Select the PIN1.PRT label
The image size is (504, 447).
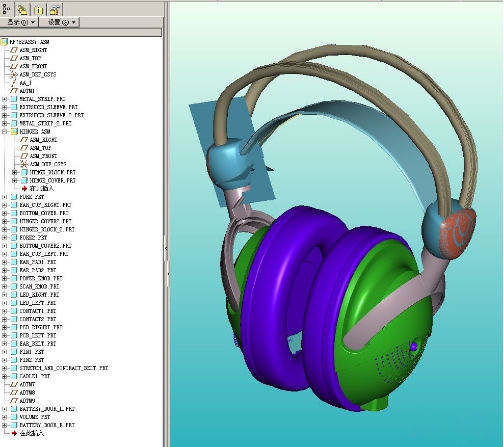coord(32,352)
